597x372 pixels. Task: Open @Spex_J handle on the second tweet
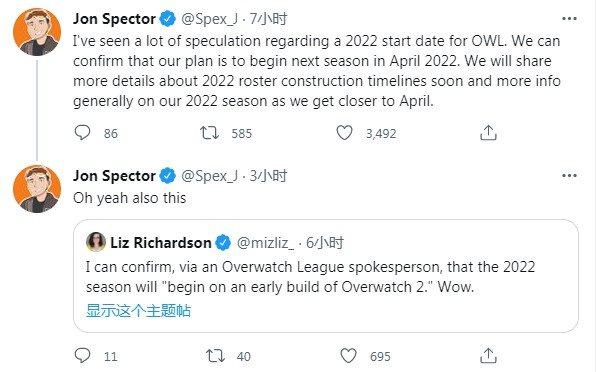point(209,176)
